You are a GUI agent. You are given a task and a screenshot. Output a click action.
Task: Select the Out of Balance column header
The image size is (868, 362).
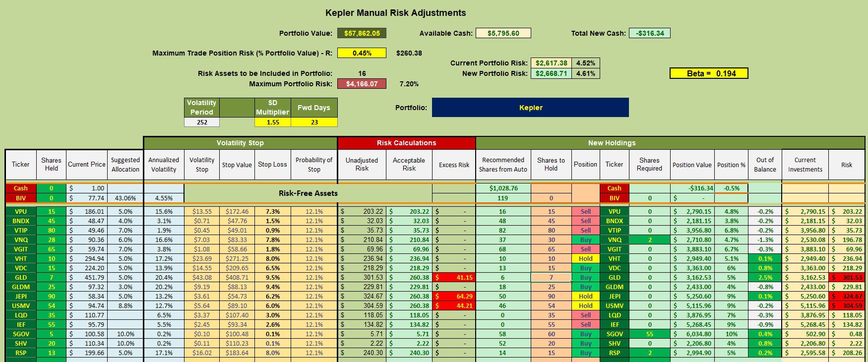point(765,164)
